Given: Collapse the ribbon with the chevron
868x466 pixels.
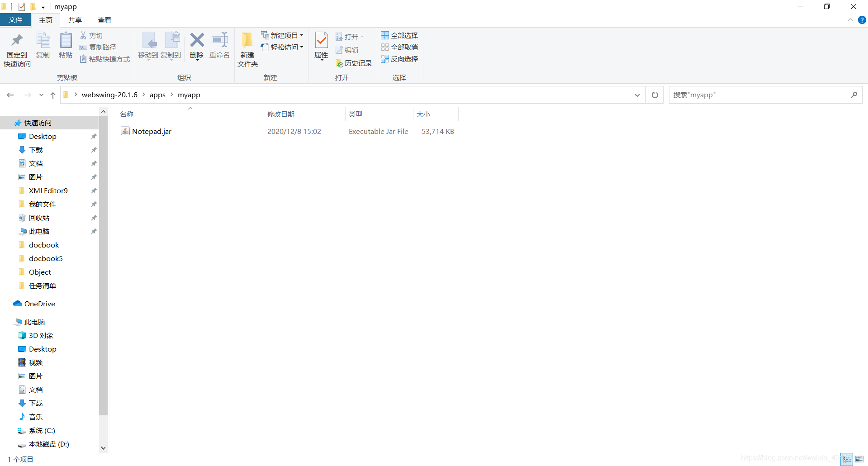Looking at the screenshot, I should point(850,20).
